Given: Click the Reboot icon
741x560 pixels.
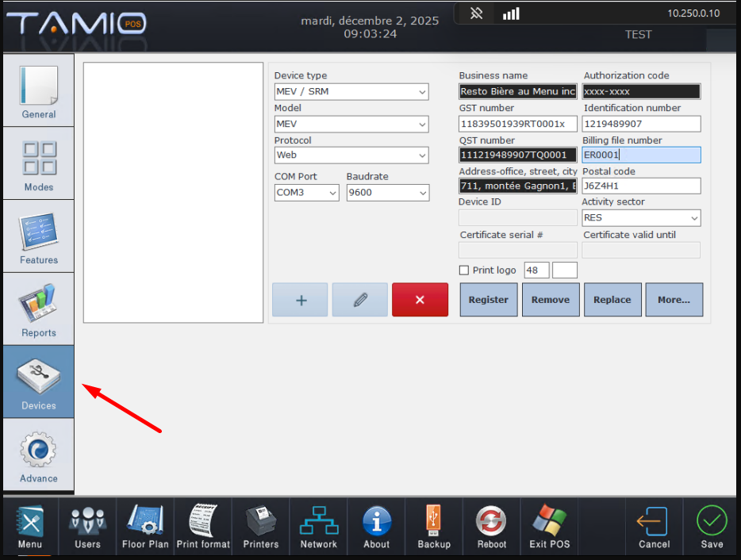Looking at the screenshot, I should pyautogui.click(x=491, y=527).
